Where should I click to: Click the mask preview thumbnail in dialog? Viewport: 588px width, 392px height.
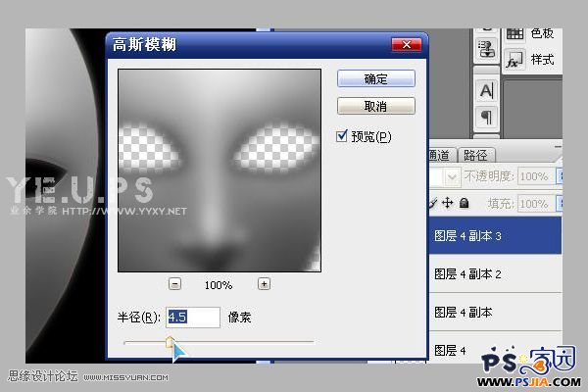click(x=220, y=171)
